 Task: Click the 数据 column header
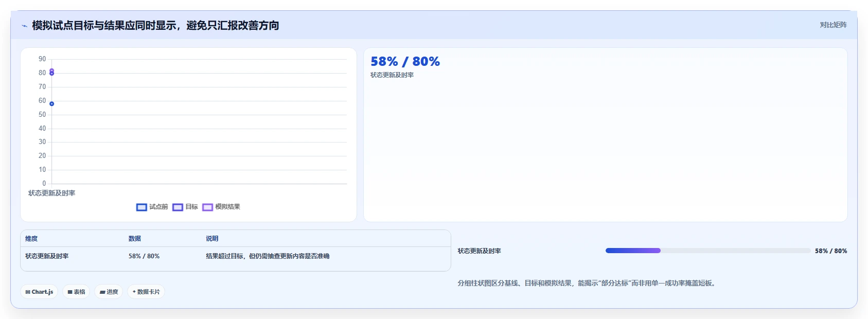(135, 239)
